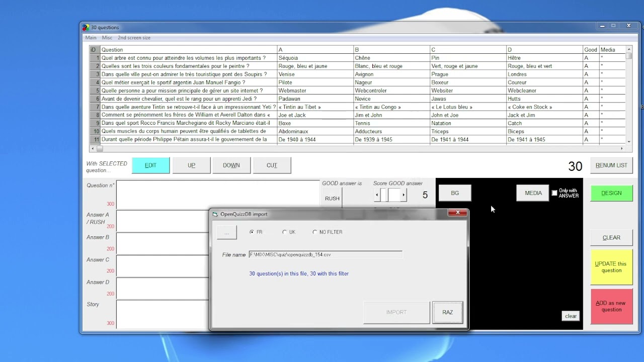Select row 1 about the Séquoia tree question
Screen dimensions: 644x362
coord(357,58)
